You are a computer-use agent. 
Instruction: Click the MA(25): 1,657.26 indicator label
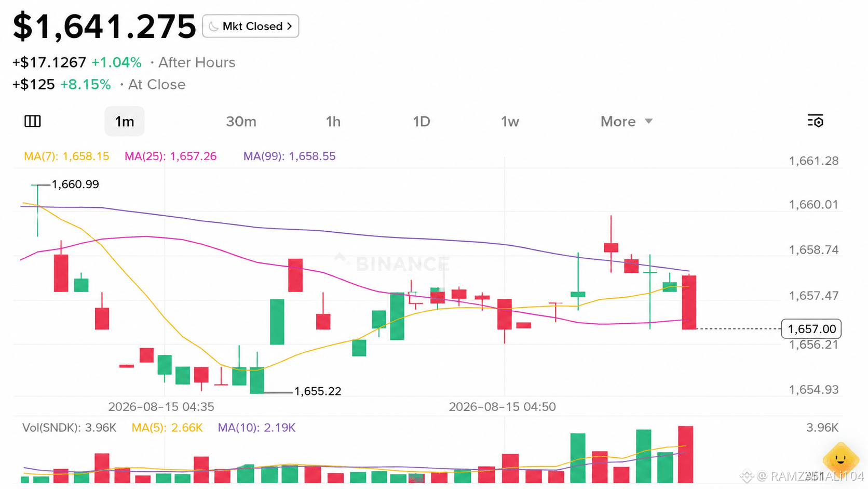[170, 156]
